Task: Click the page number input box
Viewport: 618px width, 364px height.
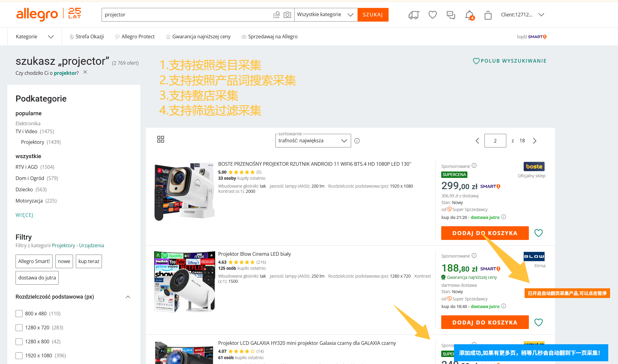Action: click(x=495, y=141)
